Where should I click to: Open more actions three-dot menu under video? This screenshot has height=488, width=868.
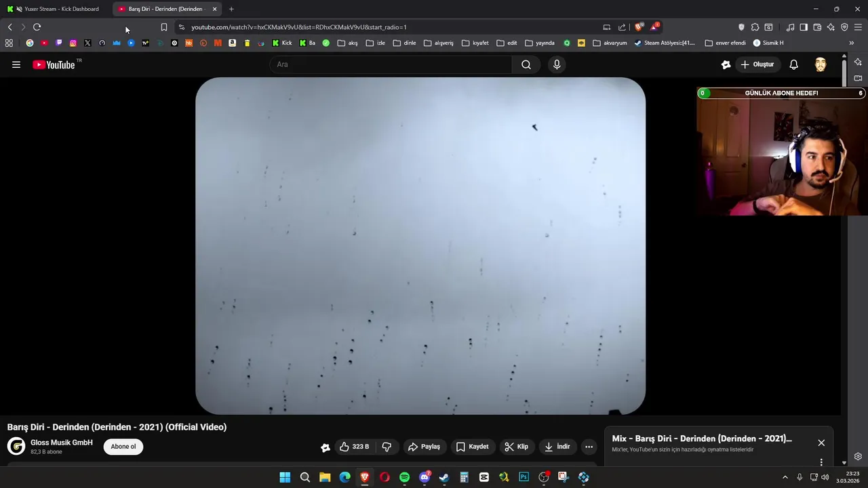coord(589,447)
